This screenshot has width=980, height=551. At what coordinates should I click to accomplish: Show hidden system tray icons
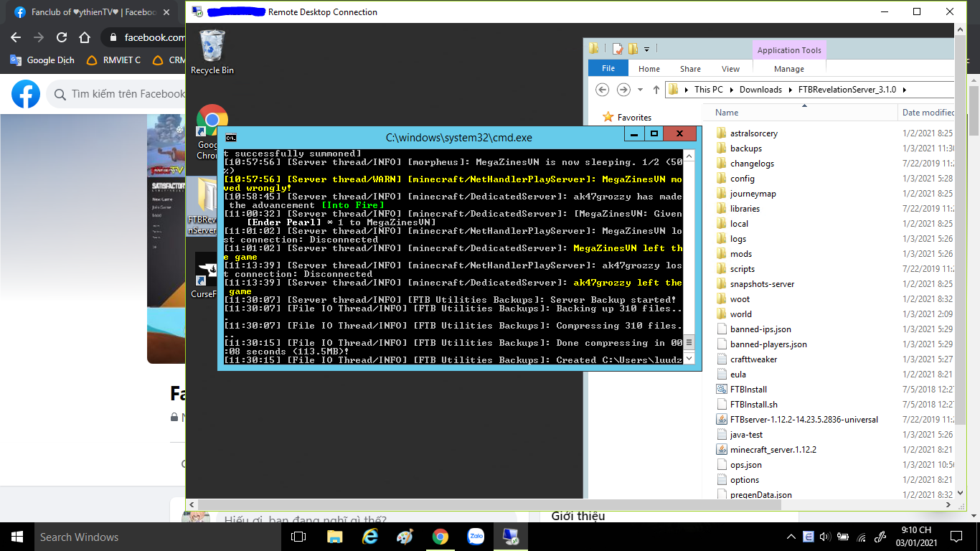click(791, 537)
